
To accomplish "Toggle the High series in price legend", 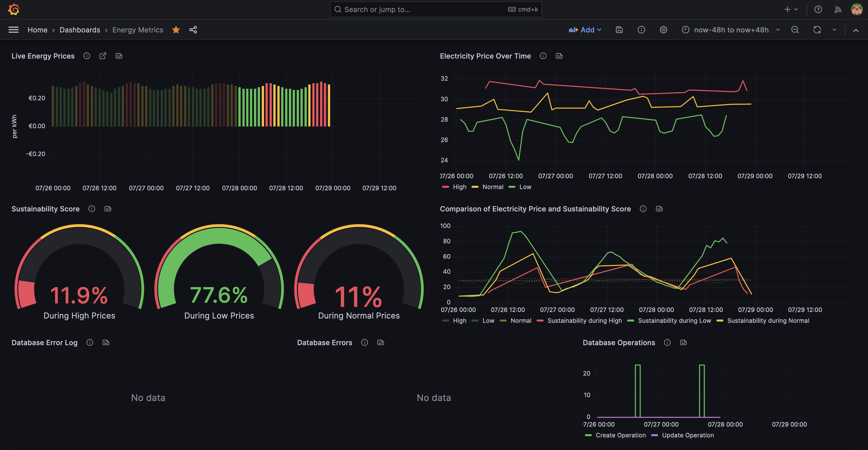I will (x=459, y=187).
